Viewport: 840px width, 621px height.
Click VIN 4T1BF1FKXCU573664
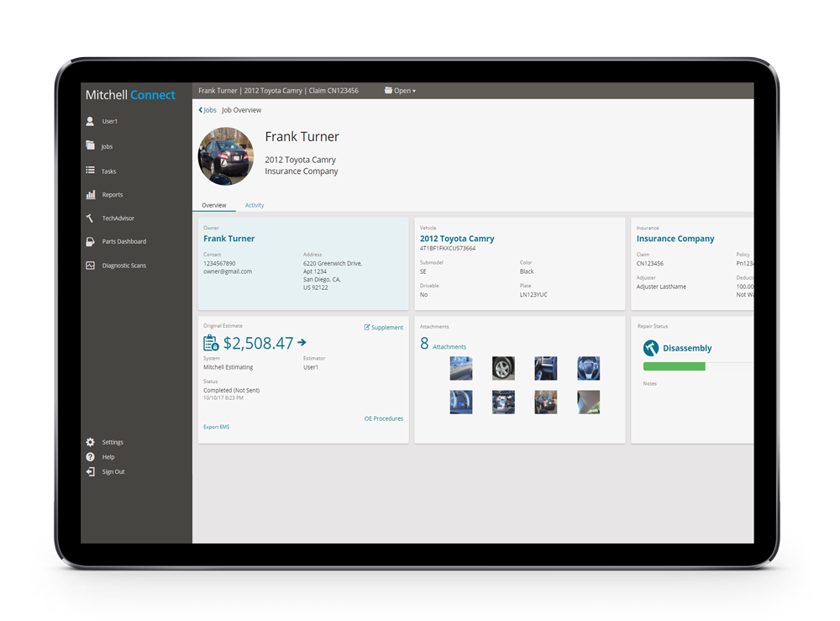448,249
